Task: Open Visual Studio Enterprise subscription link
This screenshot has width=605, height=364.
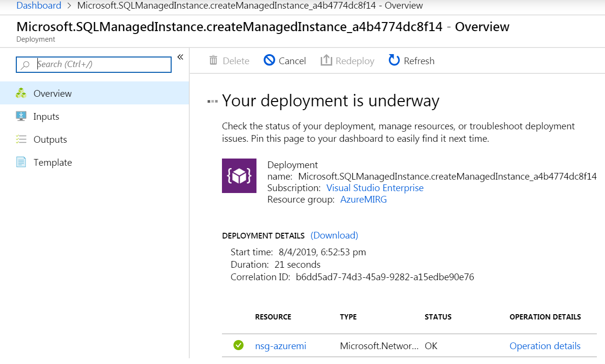Action: click(x=375, y=188)
